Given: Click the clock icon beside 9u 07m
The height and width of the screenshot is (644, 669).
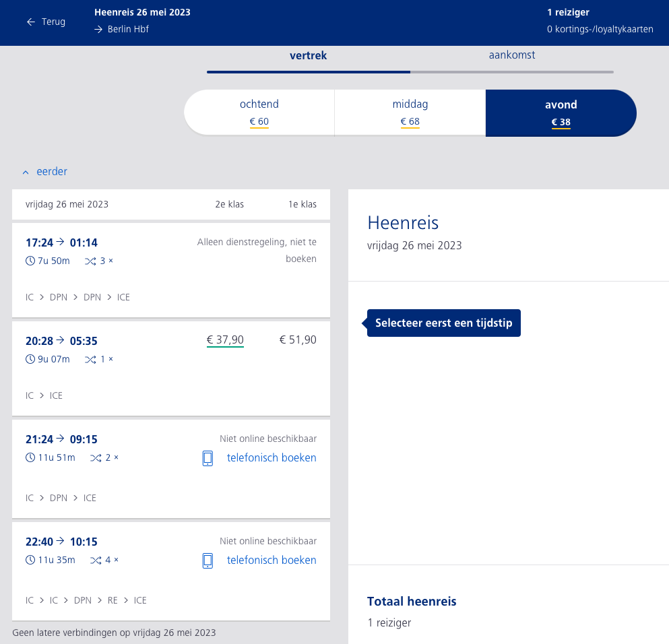Looking at the screenshot, I should pos(30,359).
